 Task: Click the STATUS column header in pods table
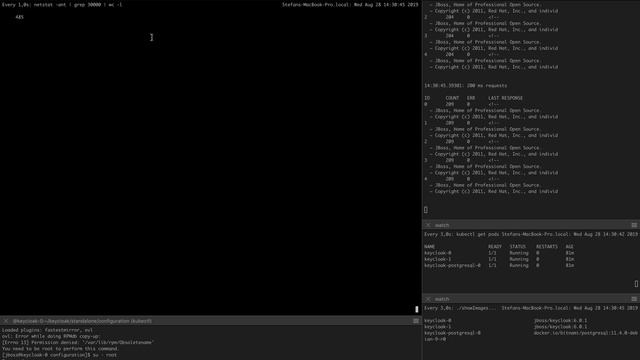518,247
